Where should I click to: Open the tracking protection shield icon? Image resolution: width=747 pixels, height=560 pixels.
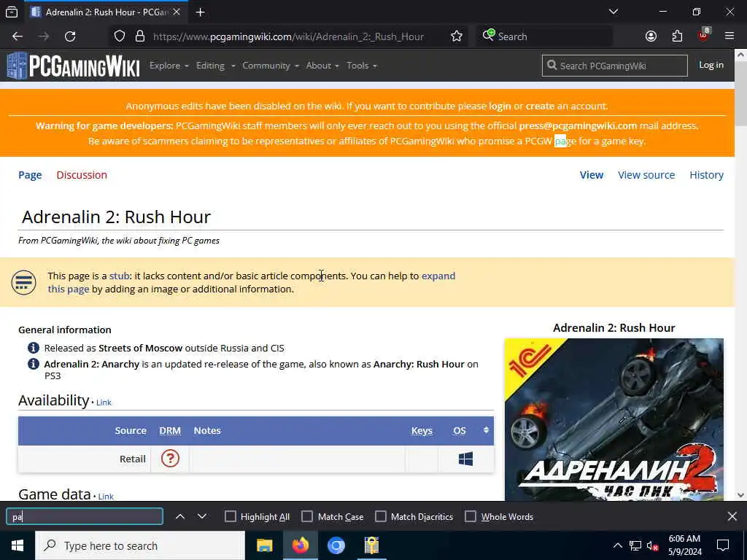120,36
